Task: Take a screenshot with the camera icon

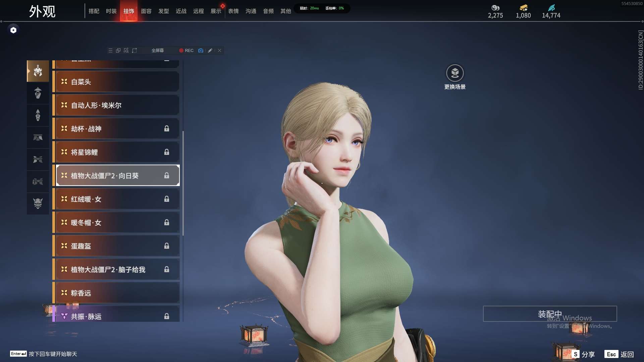Action: 201,51
